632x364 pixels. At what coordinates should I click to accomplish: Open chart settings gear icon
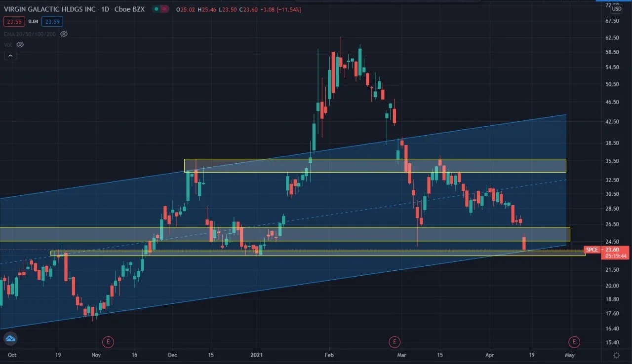coord(617,355)
